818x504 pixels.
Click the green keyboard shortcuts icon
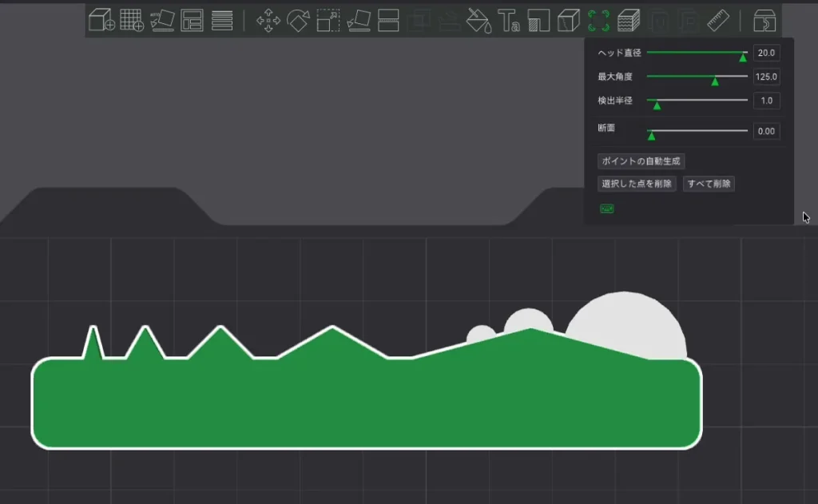click(607, 208)
